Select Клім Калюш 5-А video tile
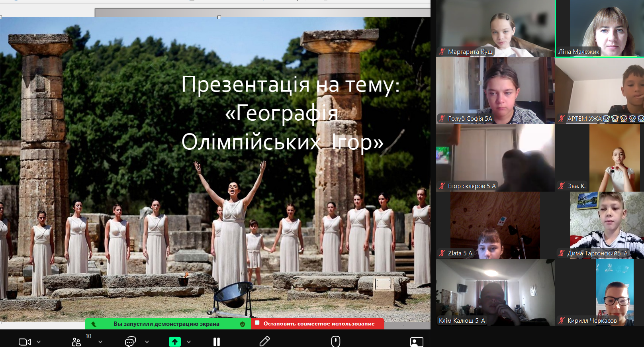644x347 pixels. click(x=495, y=293)
